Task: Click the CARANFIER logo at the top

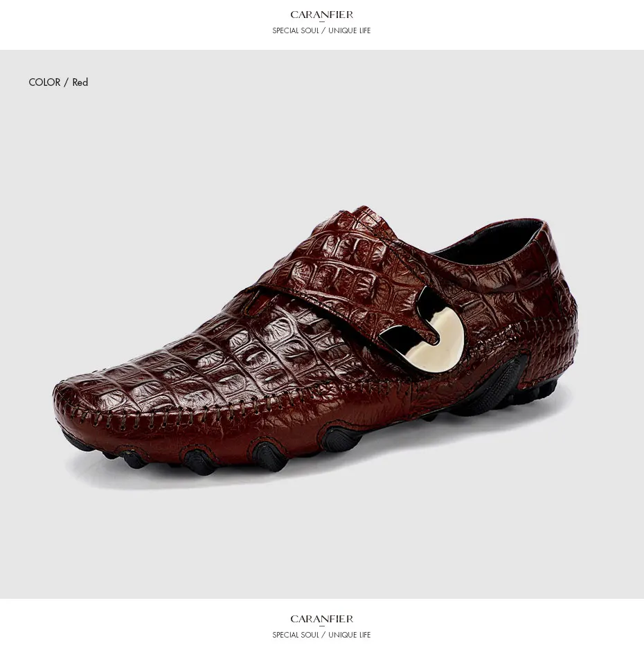Action: (321, 15)
